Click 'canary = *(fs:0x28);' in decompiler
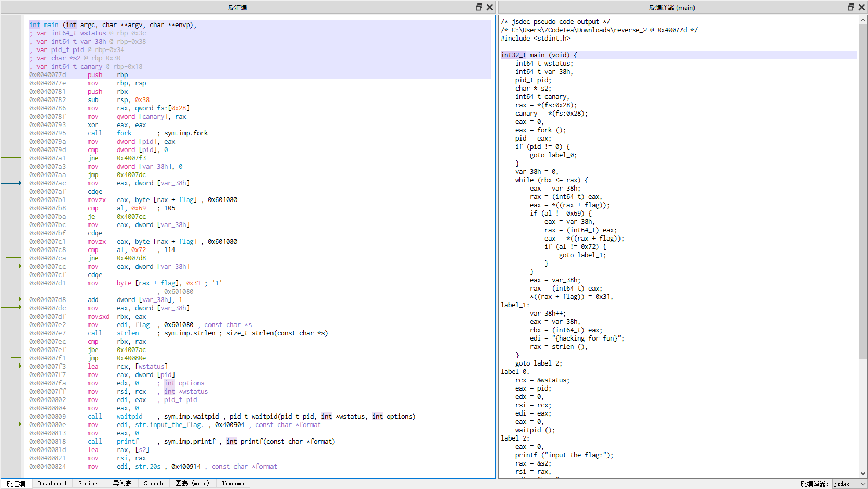The width and height of the screenshot is (868, 489). click(552, 114)
